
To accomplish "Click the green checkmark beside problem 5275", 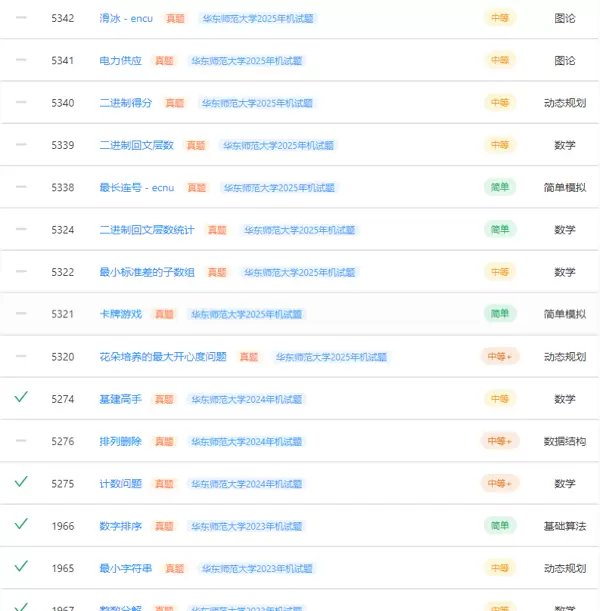I will point(21,483).
